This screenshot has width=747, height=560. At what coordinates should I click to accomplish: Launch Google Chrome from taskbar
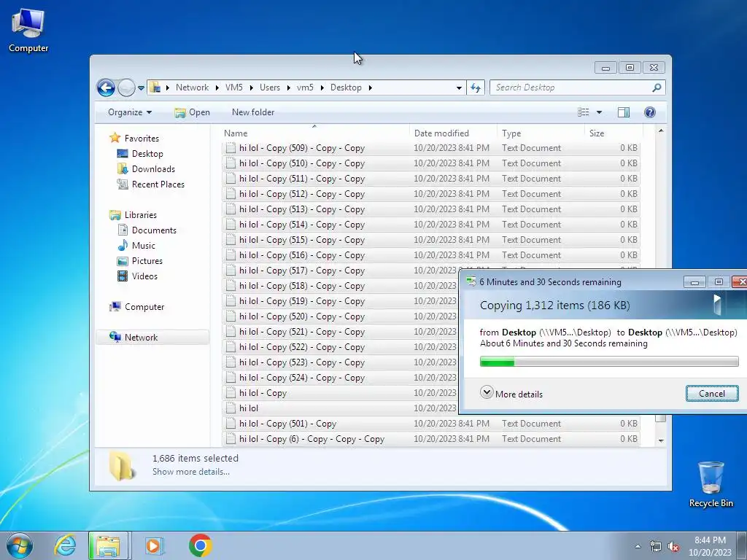[x=200, y=545]
